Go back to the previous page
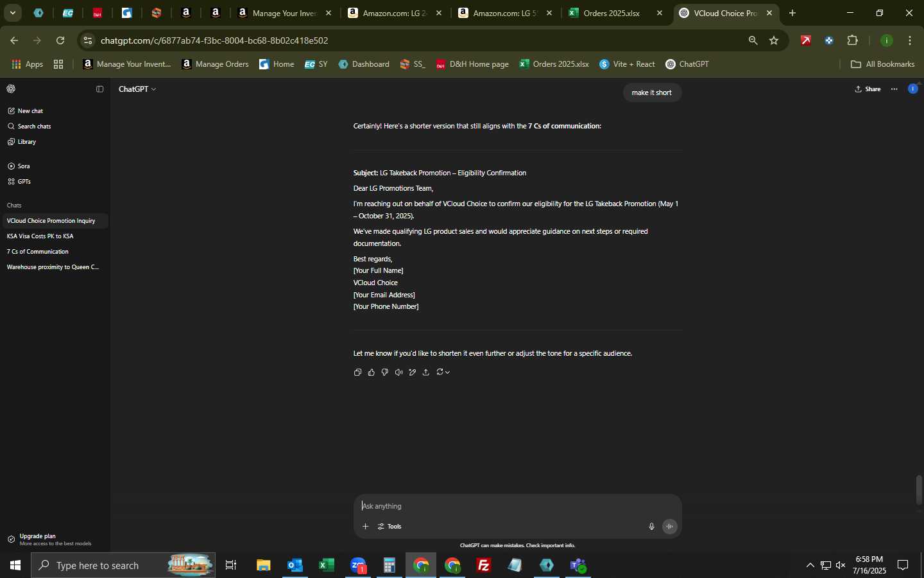This screenshot has width=924, height=578. click(x=14, y=40)
